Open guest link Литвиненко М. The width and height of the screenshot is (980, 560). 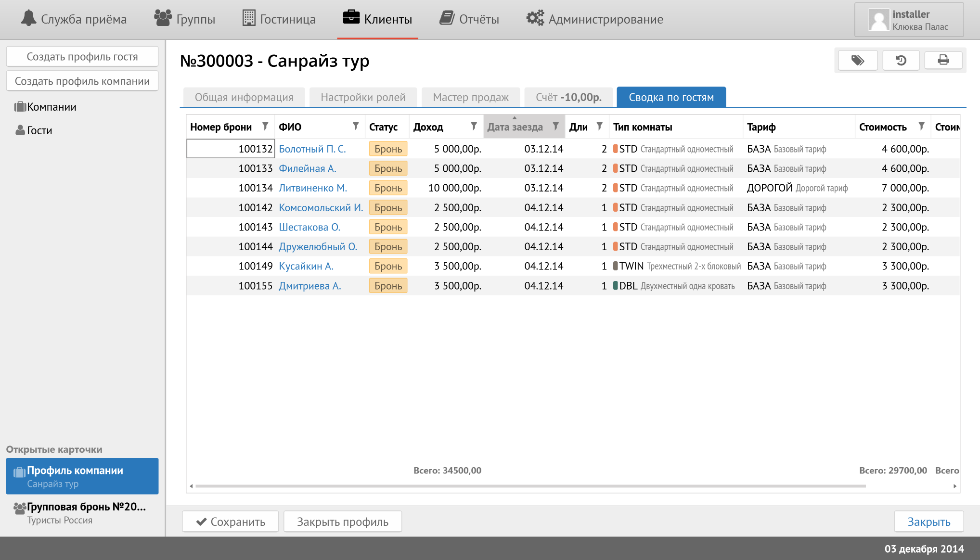pos(313,188)
